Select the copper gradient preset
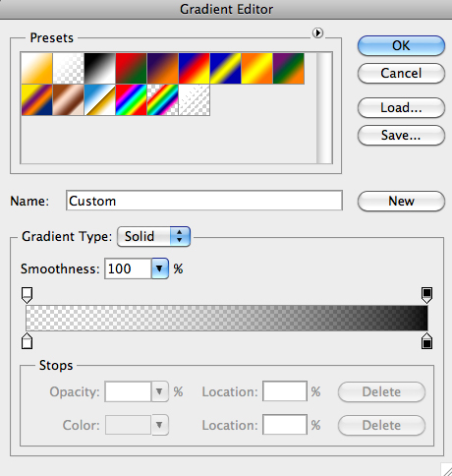Image resolution: width=452 pixels, height=476 pixels. tap(68, 99)
